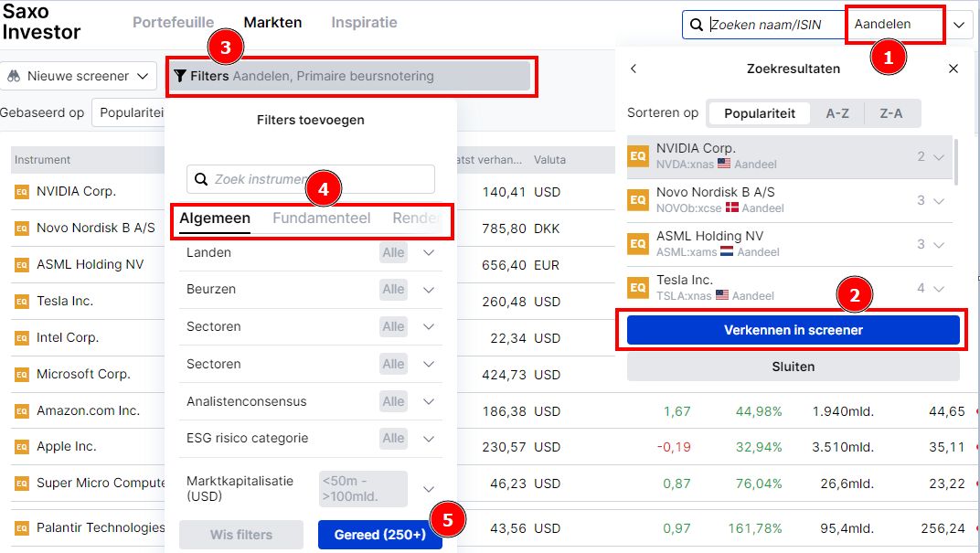
Task: Sort search results Z-A
Action: point(891,113)
